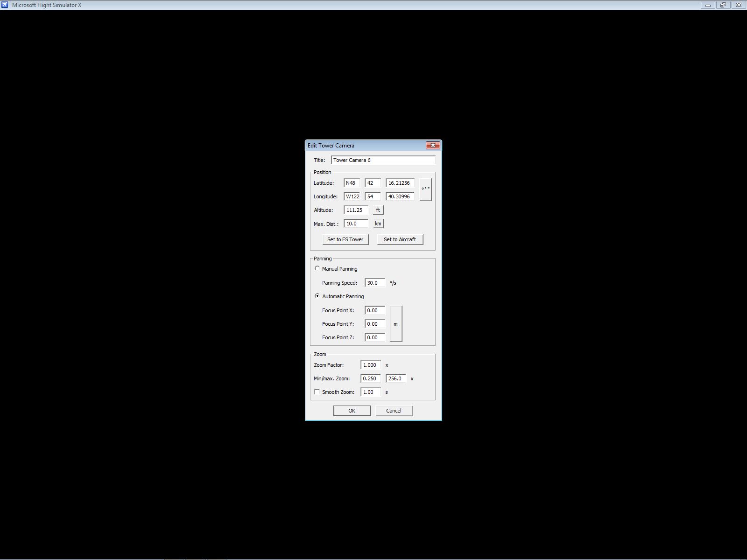Switch the altitude unit ft button
The height and width of the screenshot is (560, 747).
click(x=378, y=210)
